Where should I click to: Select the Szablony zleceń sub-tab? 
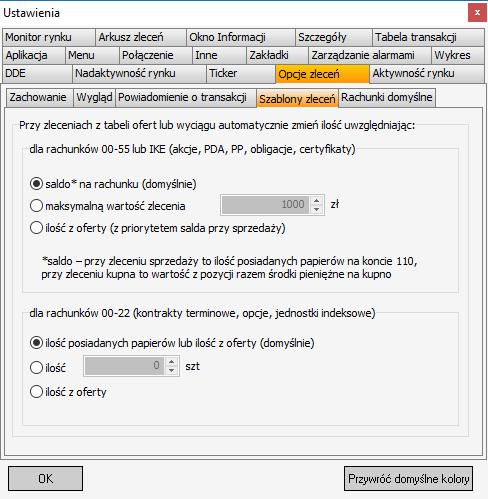click(x=297, y=98)
